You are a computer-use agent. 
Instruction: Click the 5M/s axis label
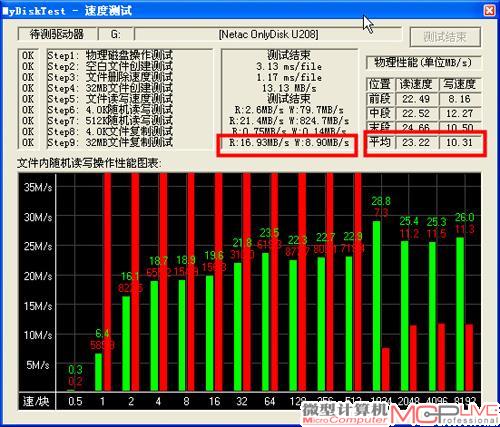(x=38, y=365)
